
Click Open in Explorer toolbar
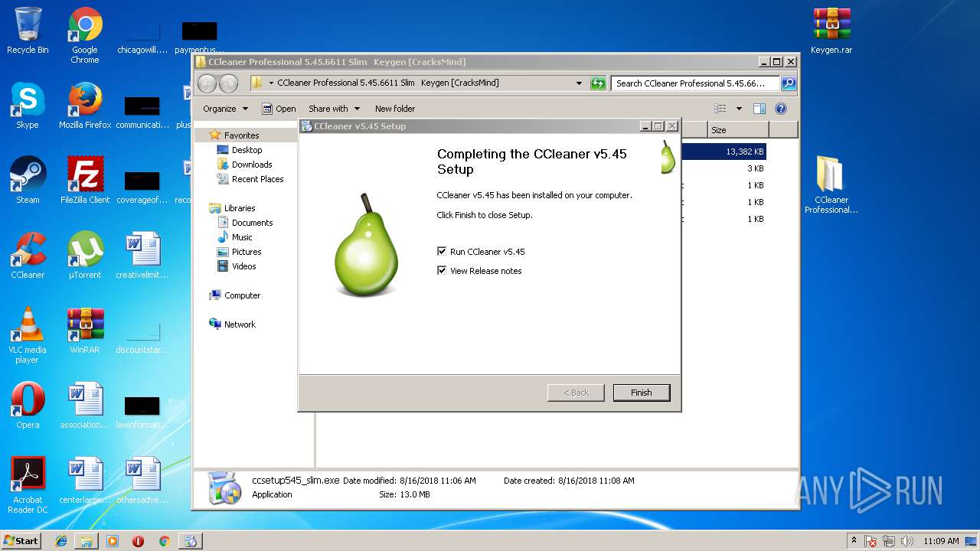pos(279,109)
